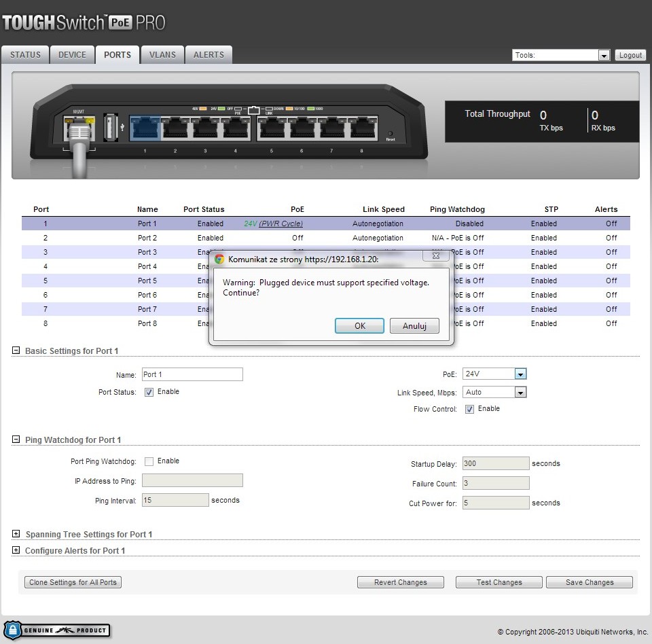Click Anuluj to cancel the dialog

414,326
